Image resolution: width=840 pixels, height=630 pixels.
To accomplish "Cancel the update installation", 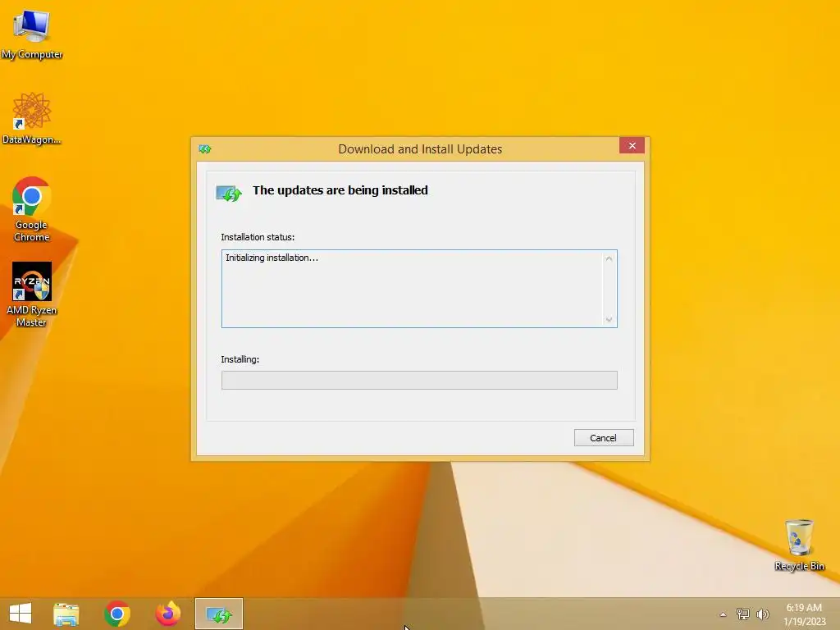I will (604, 438).
